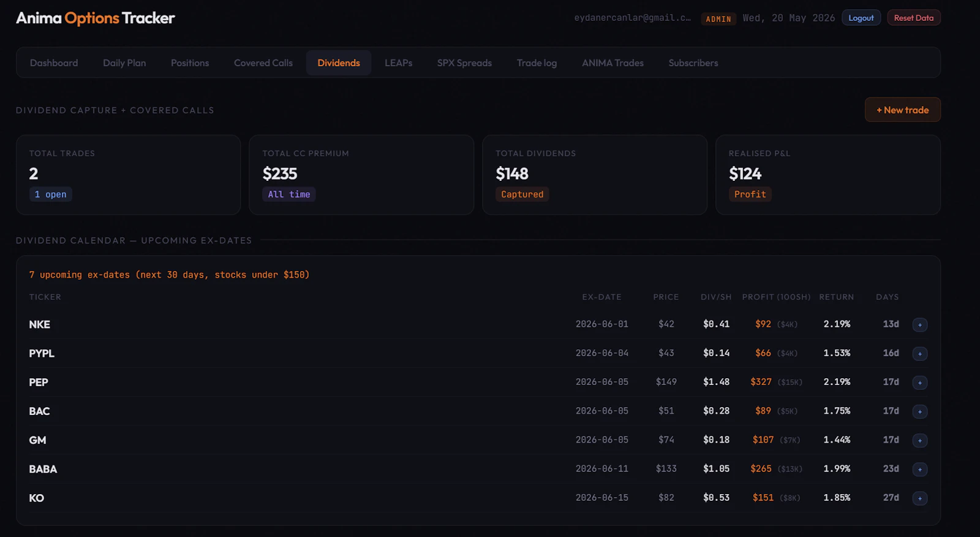
Task: Click the 13d days value for NKE
Action: click(891, 324)
